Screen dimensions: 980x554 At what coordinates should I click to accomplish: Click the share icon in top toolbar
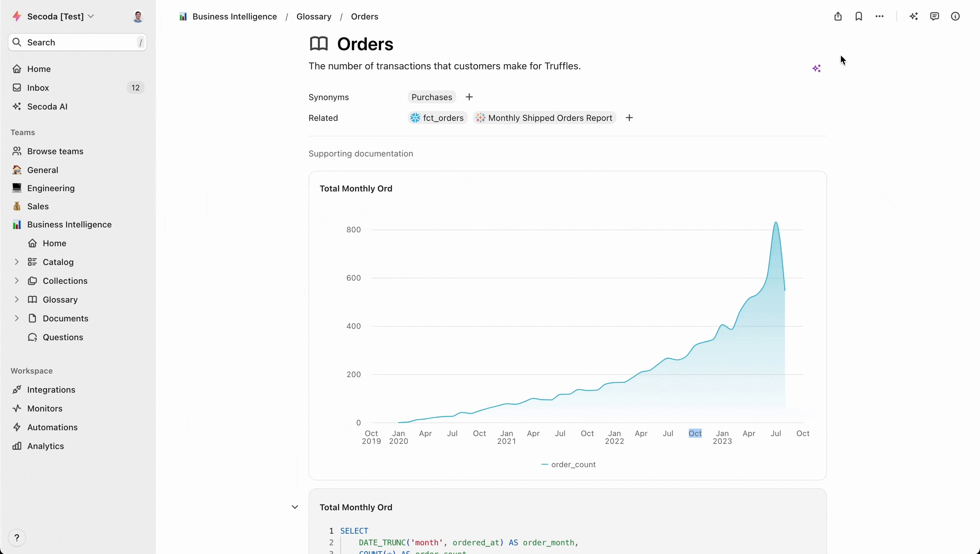click(x=838, y=17)
